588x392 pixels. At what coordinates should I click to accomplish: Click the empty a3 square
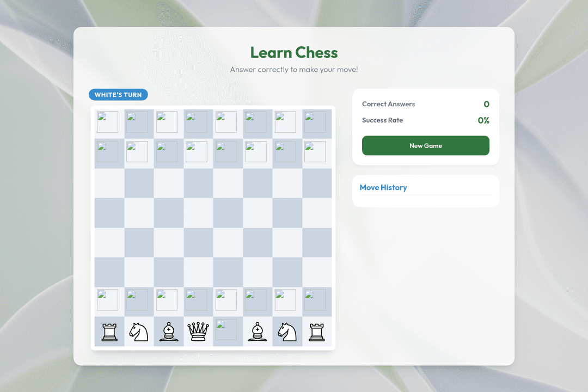pos(109,272)
